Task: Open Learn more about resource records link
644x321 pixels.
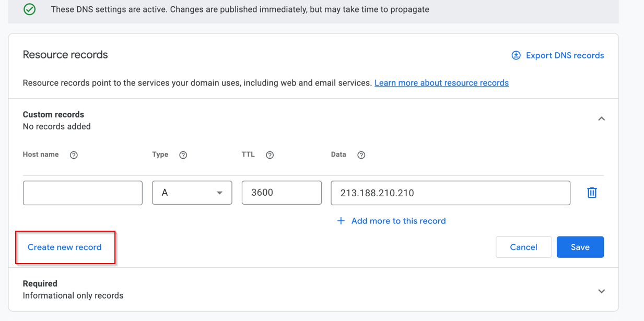Action: coord(441,83)
